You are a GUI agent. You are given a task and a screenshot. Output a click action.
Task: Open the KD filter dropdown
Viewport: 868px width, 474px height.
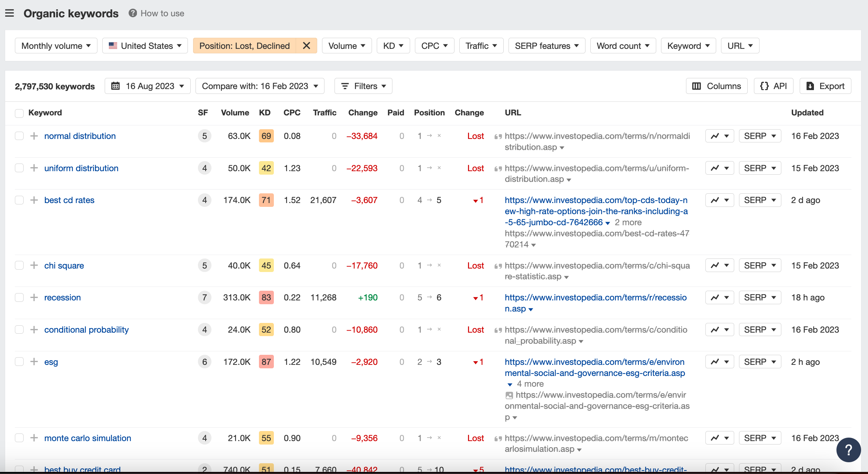tap(393, 46)
